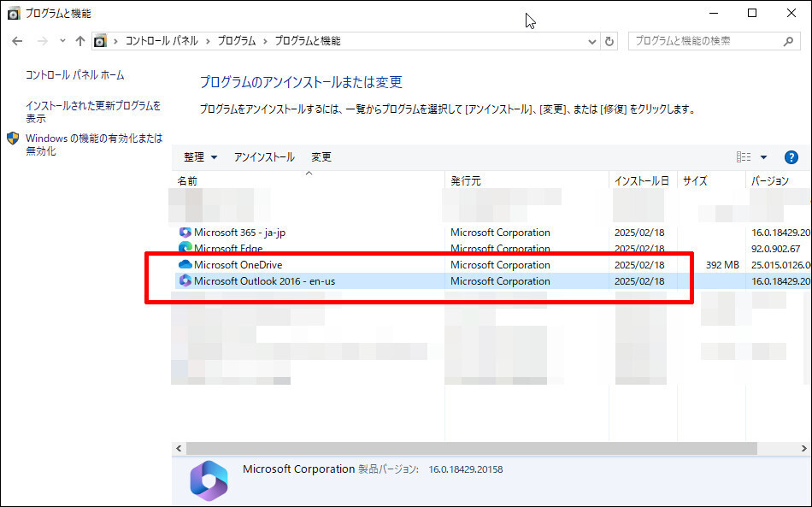Screen dimensions: 812x507
Task: Click プログラム in the breadcrumb
Action: point(237,41)
